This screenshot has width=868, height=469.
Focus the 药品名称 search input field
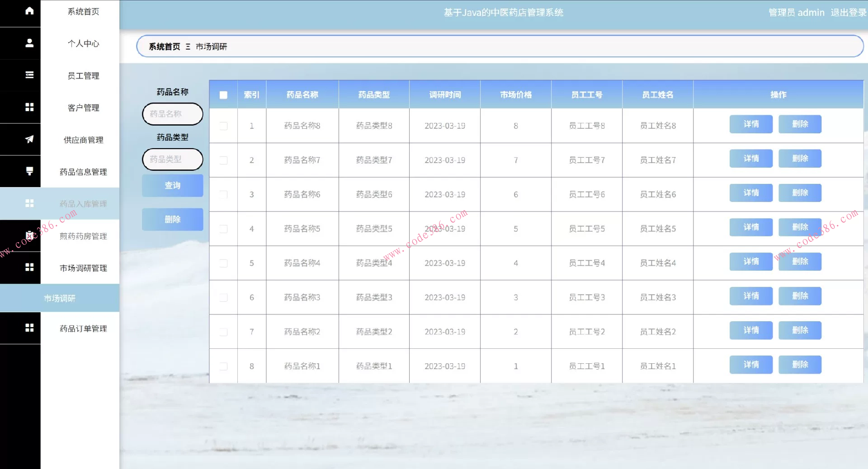point(172,114)
